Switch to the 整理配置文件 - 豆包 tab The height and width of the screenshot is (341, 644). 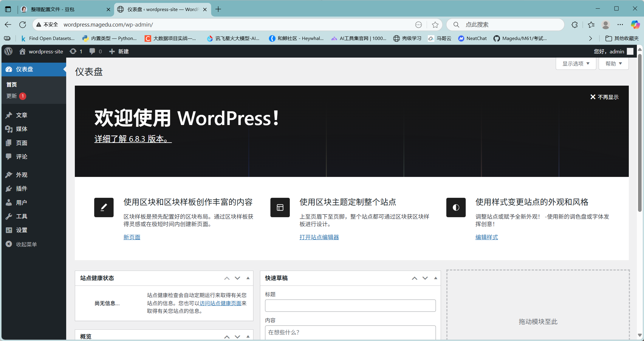coord(53,9)
